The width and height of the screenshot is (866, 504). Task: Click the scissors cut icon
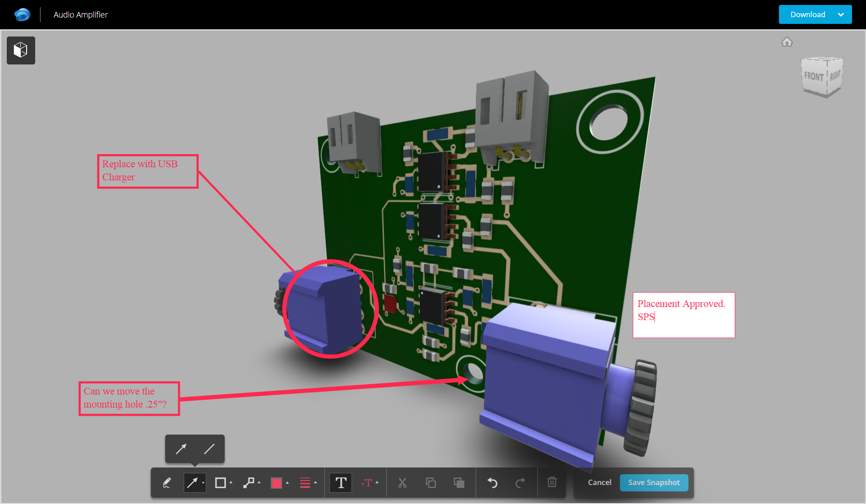pyautogui.click(x=402, y=483)
